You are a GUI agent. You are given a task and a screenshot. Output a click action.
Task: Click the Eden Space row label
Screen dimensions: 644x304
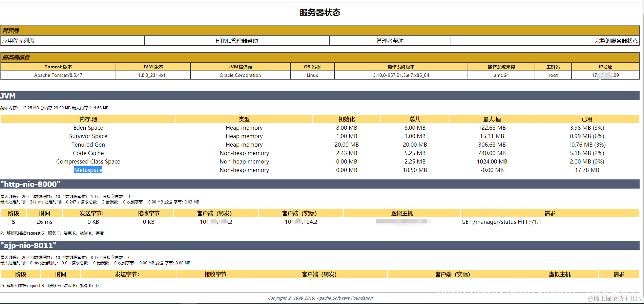[88, 128]
